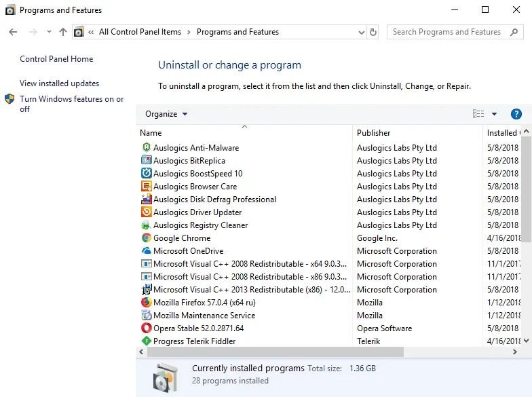Click the Auslogics Disk Defrag Professional icon
This screenshot has height=397, width=532.
pyautogui.click(x=147, y=199)
